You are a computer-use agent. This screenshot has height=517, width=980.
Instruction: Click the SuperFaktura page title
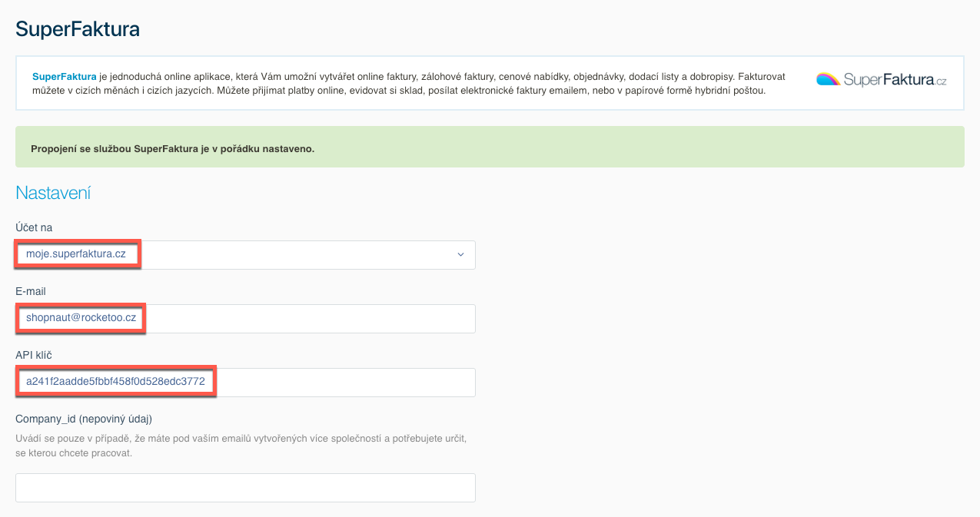78,30
